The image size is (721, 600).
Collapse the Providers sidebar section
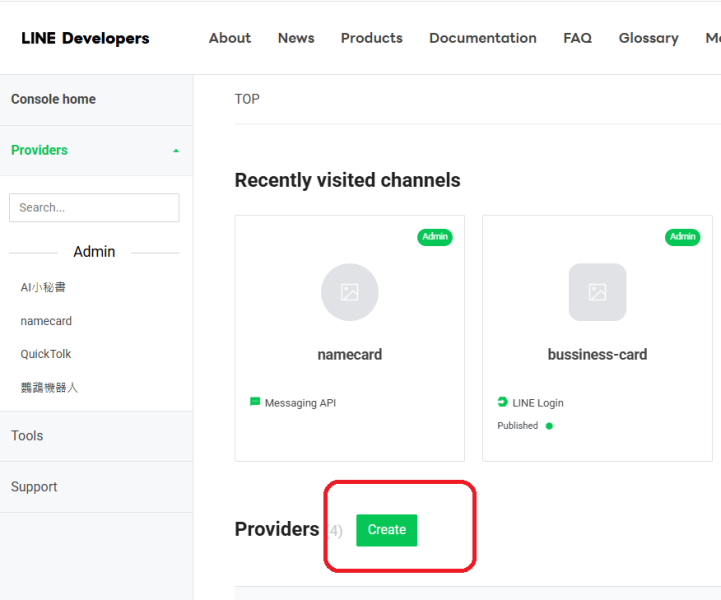96,150
